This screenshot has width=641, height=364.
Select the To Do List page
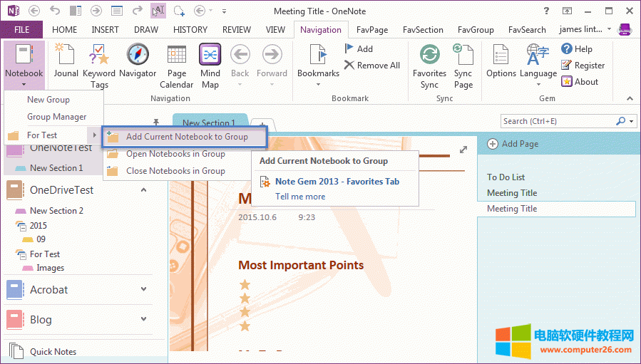(x=506, y=177)
